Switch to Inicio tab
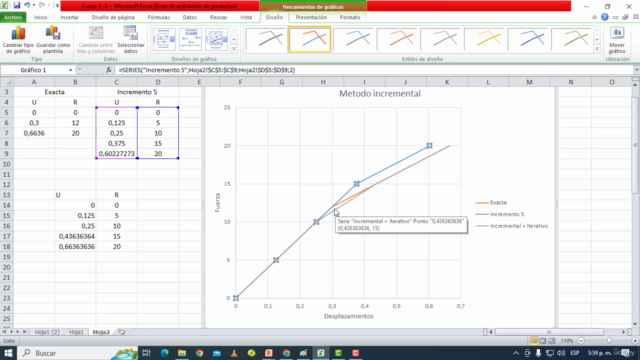The width and height of the screenshot is (640, 360). click(x=40, y=18)
